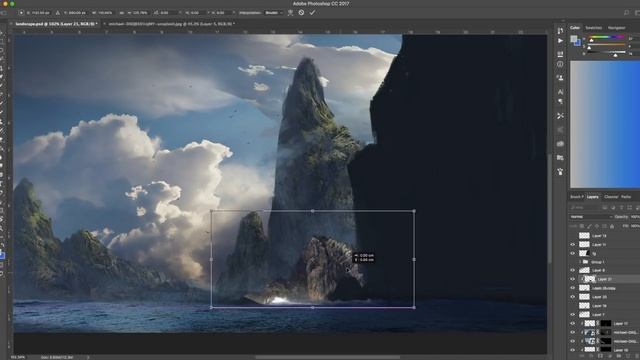Switch to the Channels tab
The image size is (640, 360).
(611, 197)
